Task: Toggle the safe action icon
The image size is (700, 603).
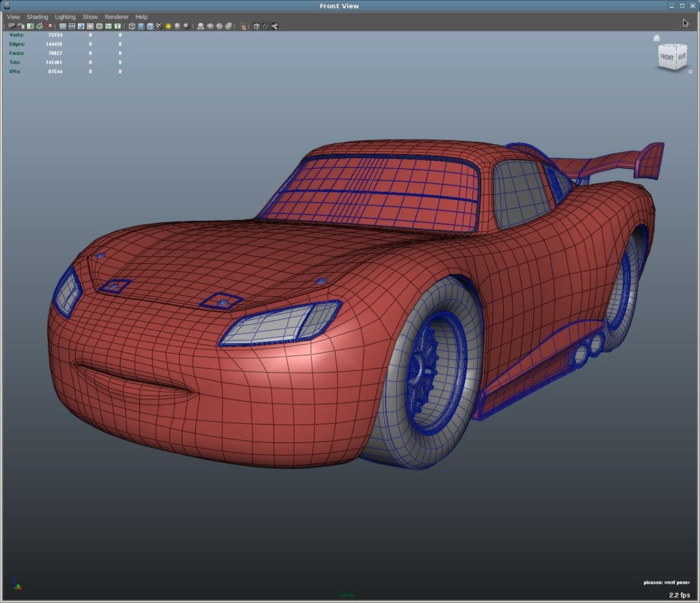Action: coord(108,27)
